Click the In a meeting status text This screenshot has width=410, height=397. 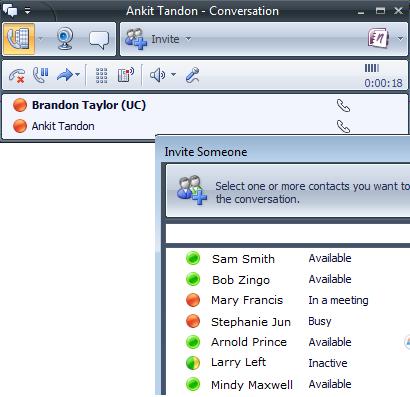pyautogui.click(x=338, y=300)
